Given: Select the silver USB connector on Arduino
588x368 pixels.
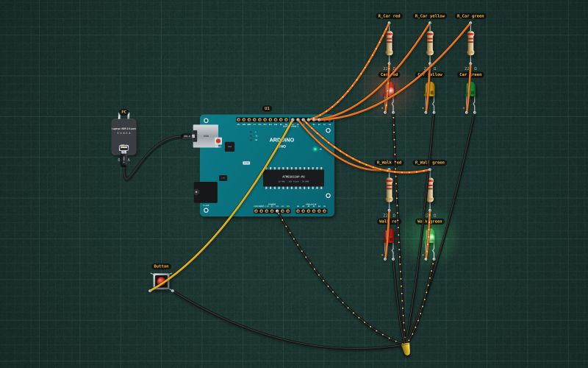Looking at the screenshot, I should pyautogui.click(x=206, y=136).
